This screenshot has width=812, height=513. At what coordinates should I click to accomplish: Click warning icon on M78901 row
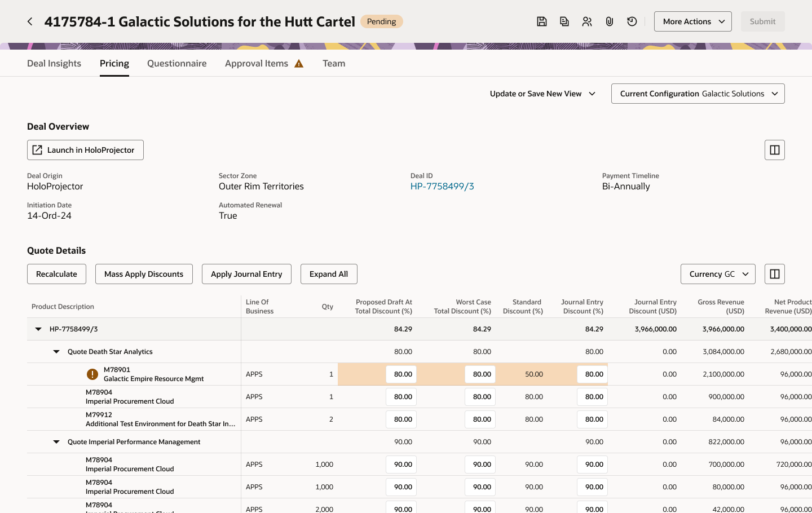click(92, 374)
